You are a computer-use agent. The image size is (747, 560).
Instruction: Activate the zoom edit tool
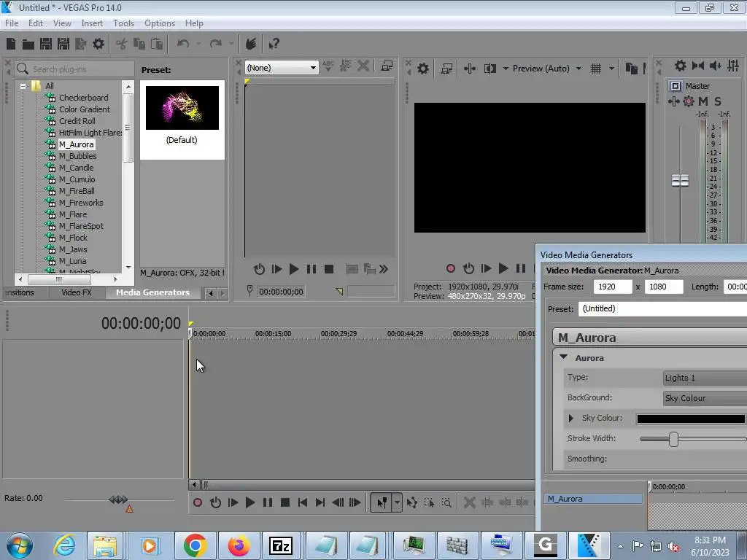click(446, 502)
